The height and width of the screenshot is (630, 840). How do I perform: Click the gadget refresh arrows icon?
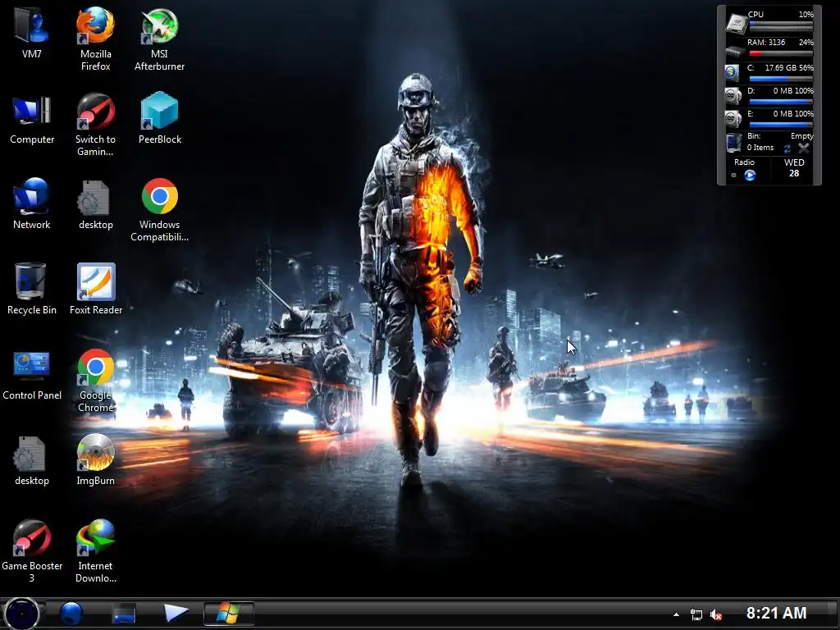pyautogui.click(x=787, y=148)
